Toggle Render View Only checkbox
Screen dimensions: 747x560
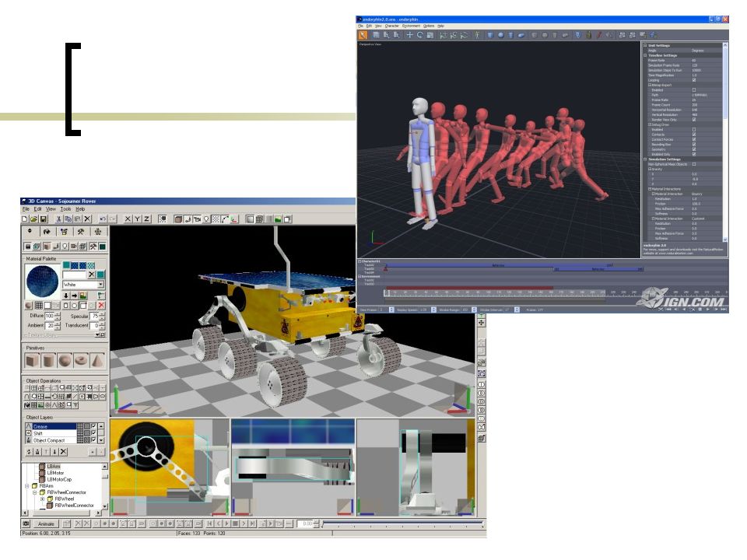[694, 120]
